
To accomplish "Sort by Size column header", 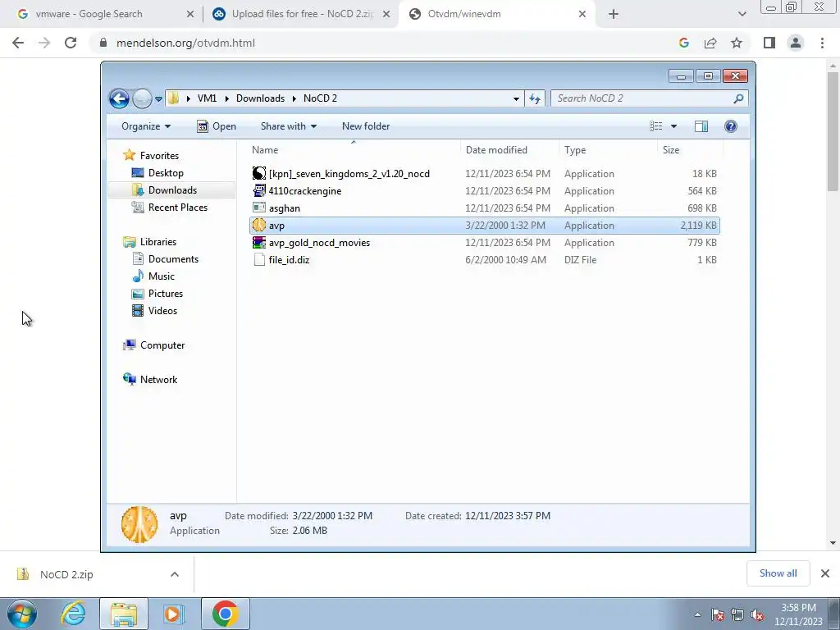I will 689,150.
